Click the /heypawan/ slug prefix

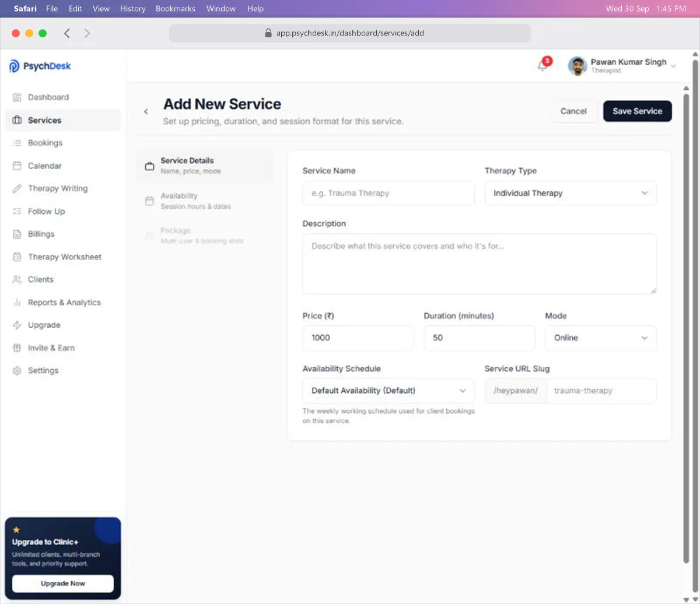coord(516,391)
